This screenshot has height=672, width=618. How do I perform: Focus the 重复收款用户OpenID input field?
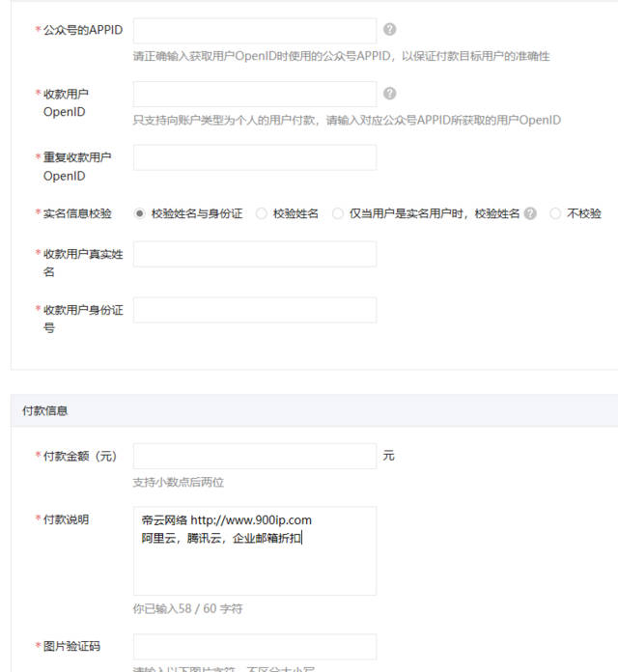[255, 157]
